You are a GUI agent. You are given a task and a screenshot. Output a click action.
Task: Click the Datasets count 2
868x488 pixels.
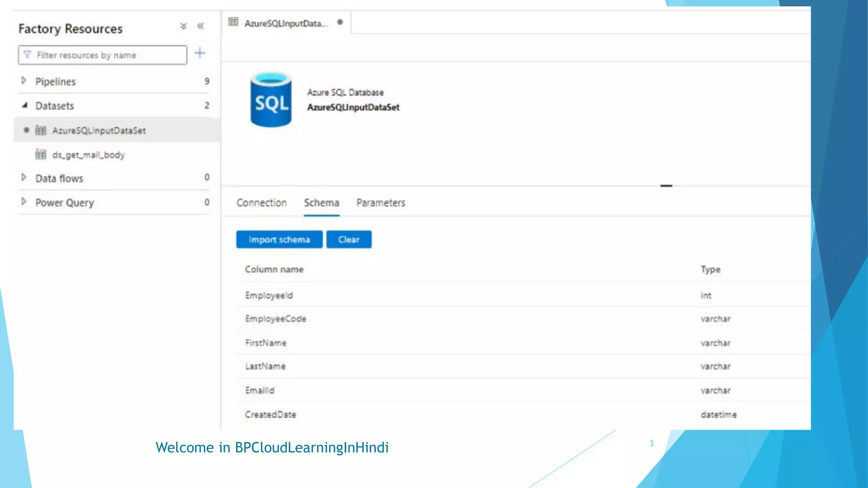point(207,105)
